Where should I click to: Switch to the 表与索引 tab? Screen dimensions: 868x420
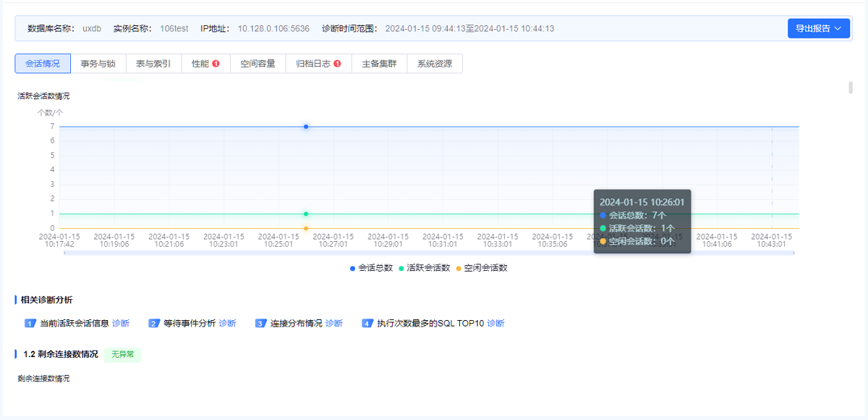(x=153, y=64)
